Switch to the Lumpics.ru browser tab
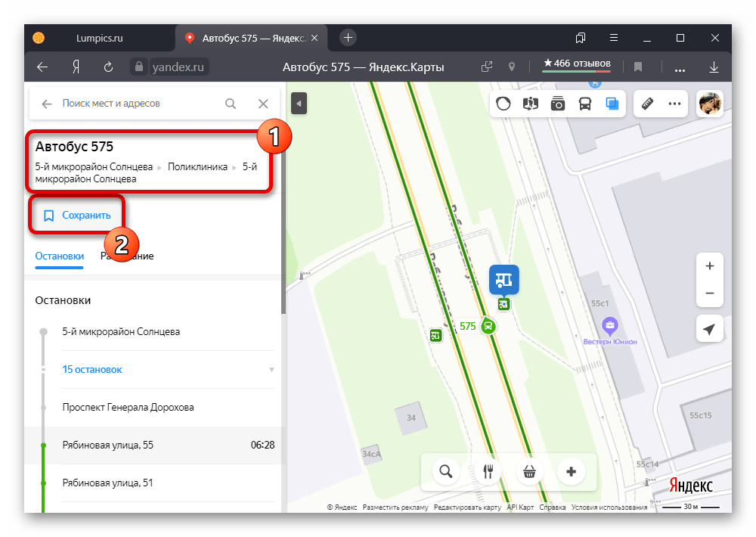 [100, 37]
